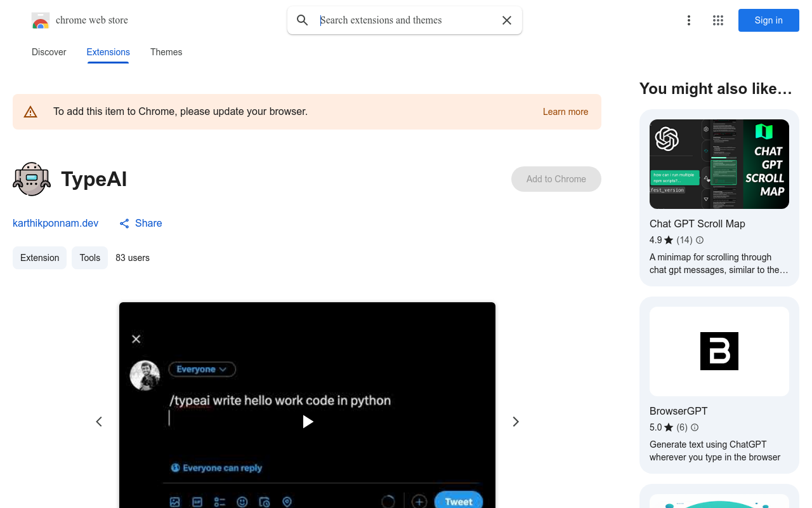The width and height of the screenshot is (812, 508).
Task: Show the previous screenshot with left arrow
Action: click(x=99, y=422)
